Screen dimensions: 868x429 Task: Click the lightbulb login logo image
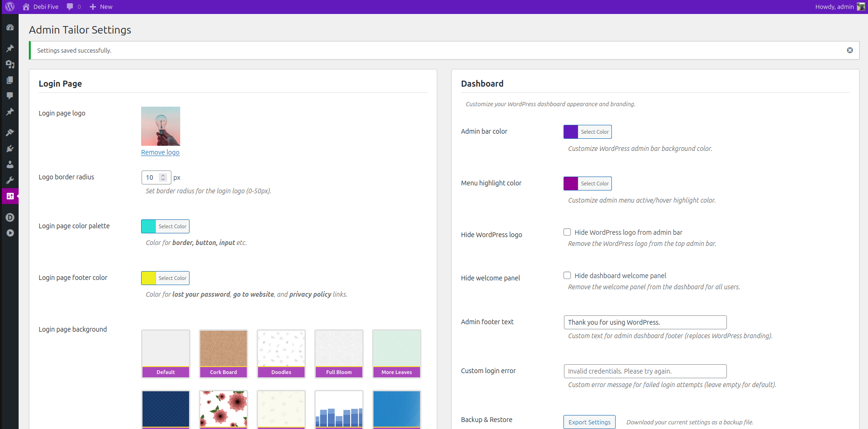[x=161, y=126]
